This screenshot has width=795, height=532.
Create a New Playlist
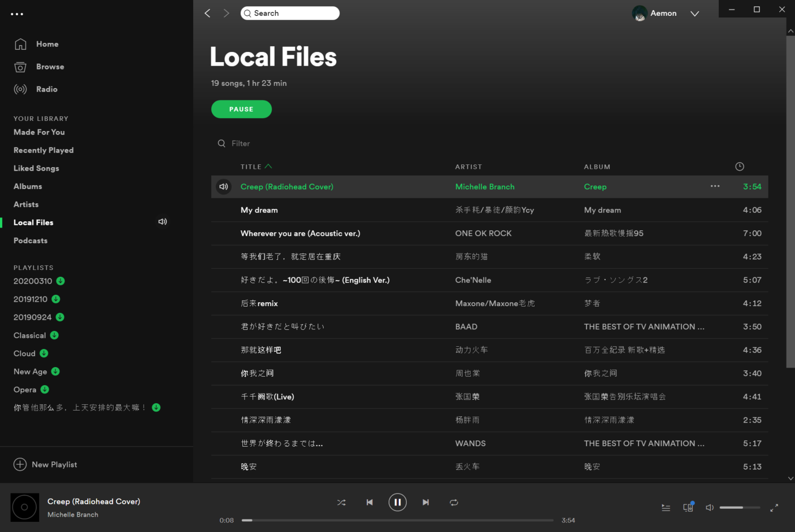pos(45,464)
